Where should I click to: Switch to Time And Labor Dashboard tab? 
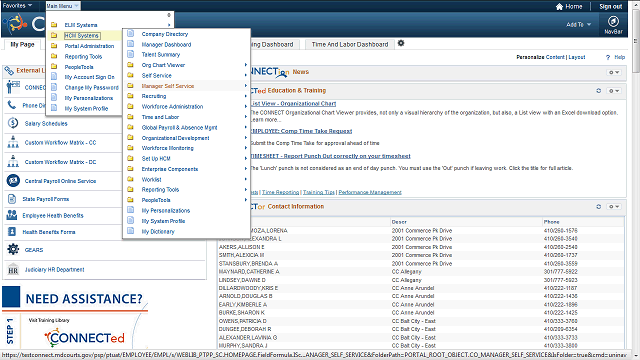pos(350,44)
